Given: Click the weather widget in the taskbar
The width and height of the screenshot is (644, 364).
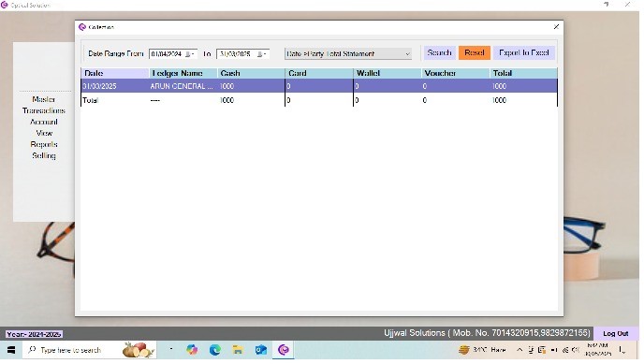Looking at the screenshot, I should (482, 350).
